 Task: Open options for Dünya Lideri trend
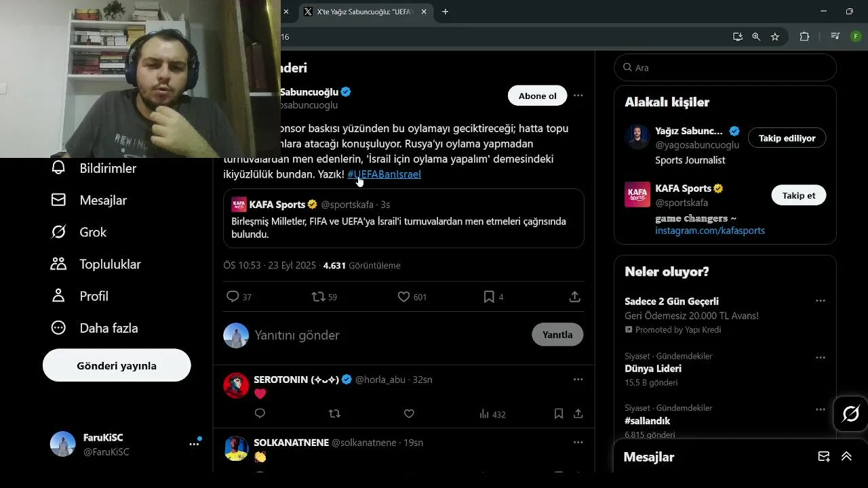coord(821,357)
